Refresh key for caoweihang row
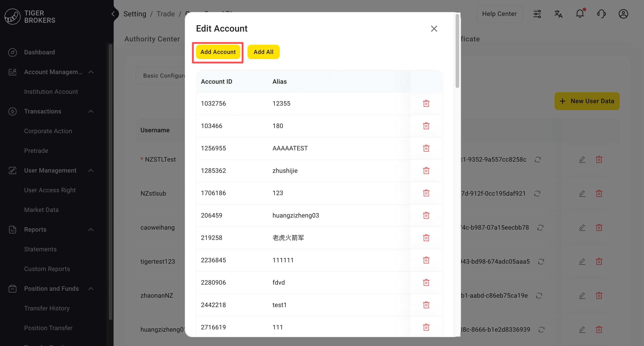The height and width of the screenshot is (346, 644). coord(540,228)
